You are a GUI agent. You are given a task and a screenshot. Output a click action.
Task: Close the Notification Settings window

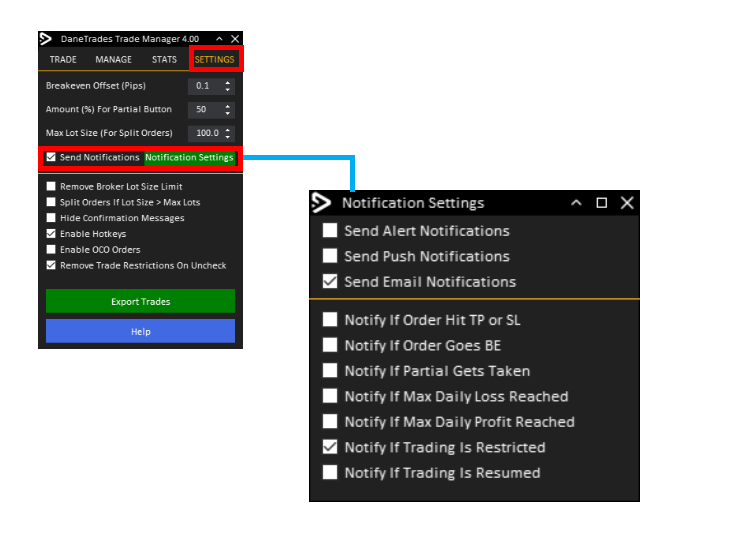coord(627,203)
